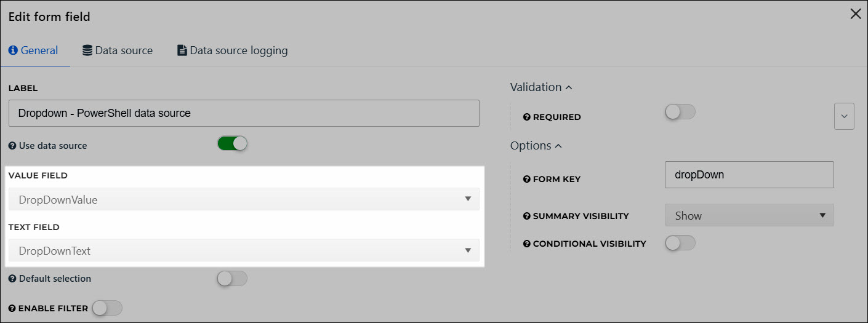Click the help icon next to REQUIRED
Viewport: 868px width, 323px height.
click(527, 117)
